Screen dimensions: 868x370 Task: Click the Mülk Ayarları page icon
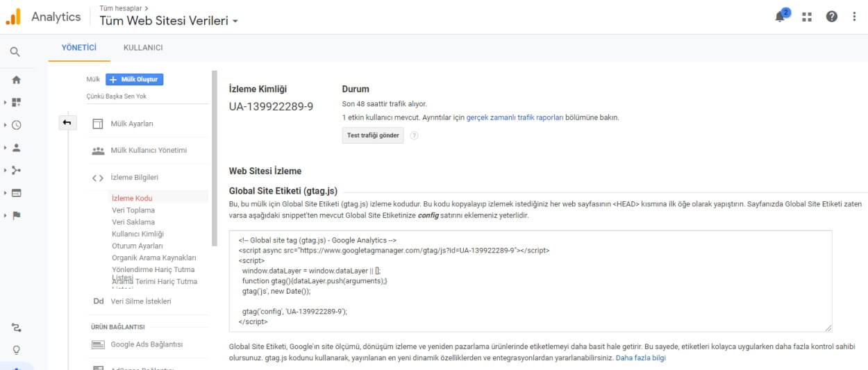(98, 124)
